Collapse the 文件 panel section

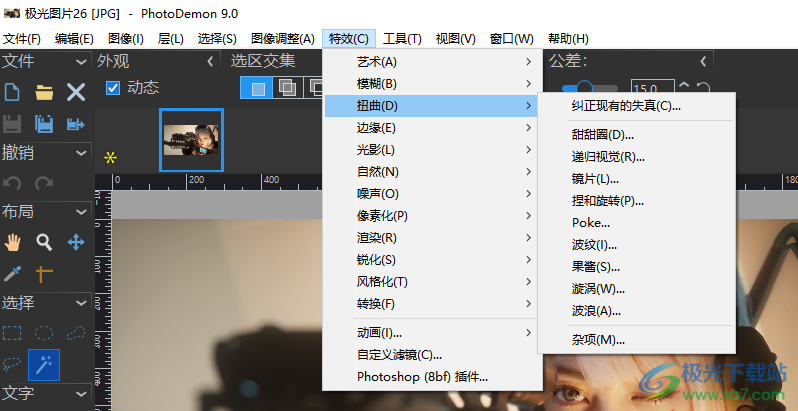click(x=81, y=62)
